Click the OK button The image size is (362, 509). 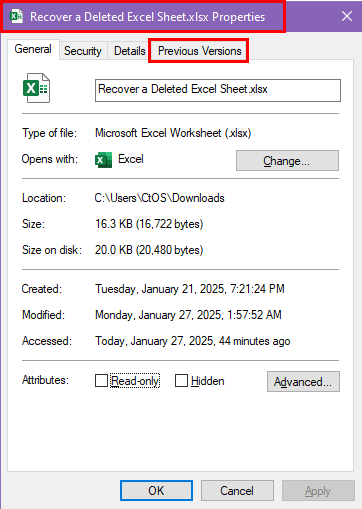coord(156,491)
